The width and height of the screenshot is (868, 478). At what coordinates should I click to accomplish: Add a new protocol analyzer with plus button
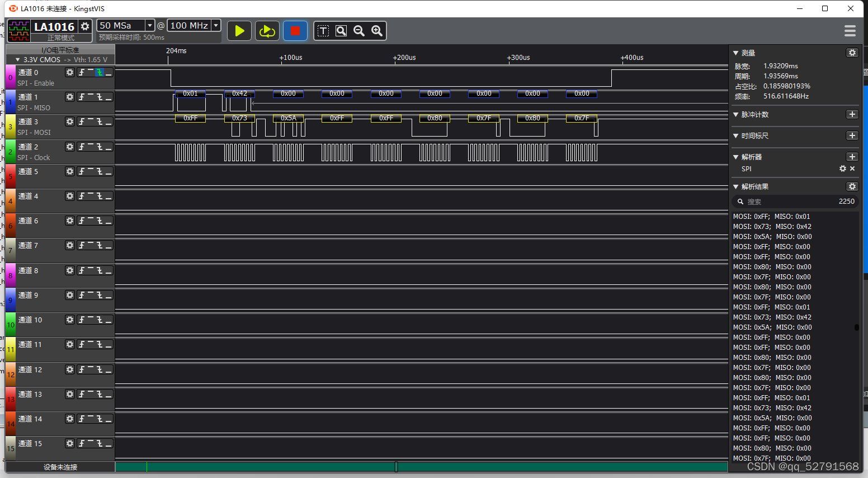click(852, 157)
